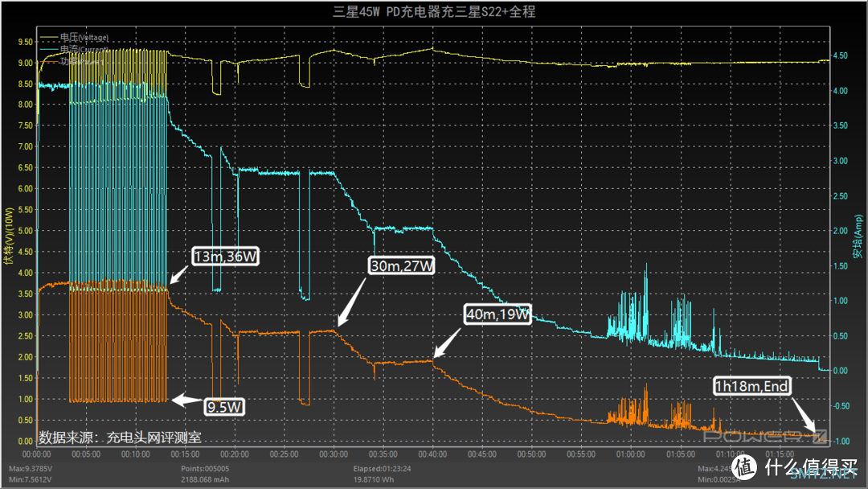Click the 6.50 tick on the left axis
The image size is (868, 489).
tap(26, 168)
